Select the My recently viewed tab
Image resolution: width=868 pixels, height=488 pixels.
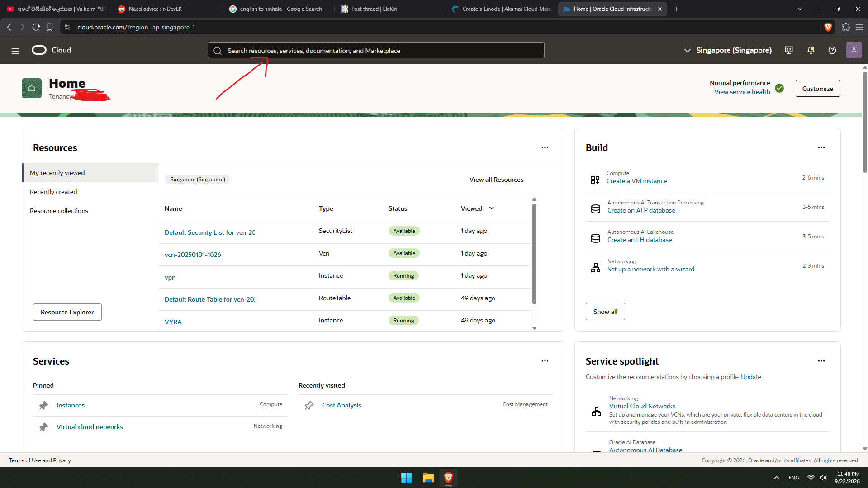[90, 173]
